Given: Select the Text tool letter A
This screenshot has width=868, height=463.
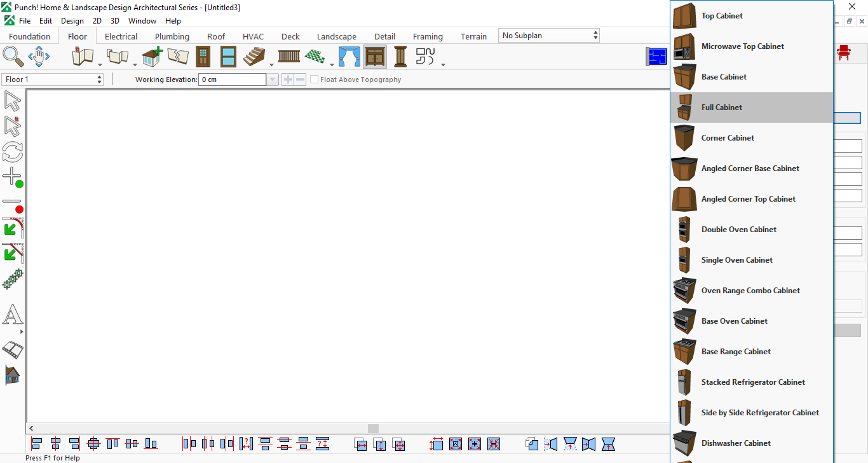Looking at the screenshot, I should point(13,314).
